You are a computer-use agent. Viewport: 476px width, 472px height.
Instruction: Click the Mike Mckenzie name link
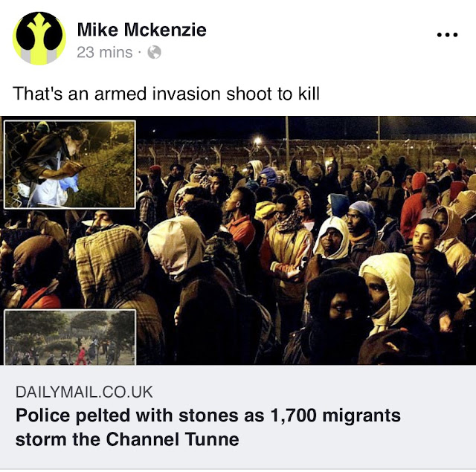pyautogui.click(x=142, y=30)
